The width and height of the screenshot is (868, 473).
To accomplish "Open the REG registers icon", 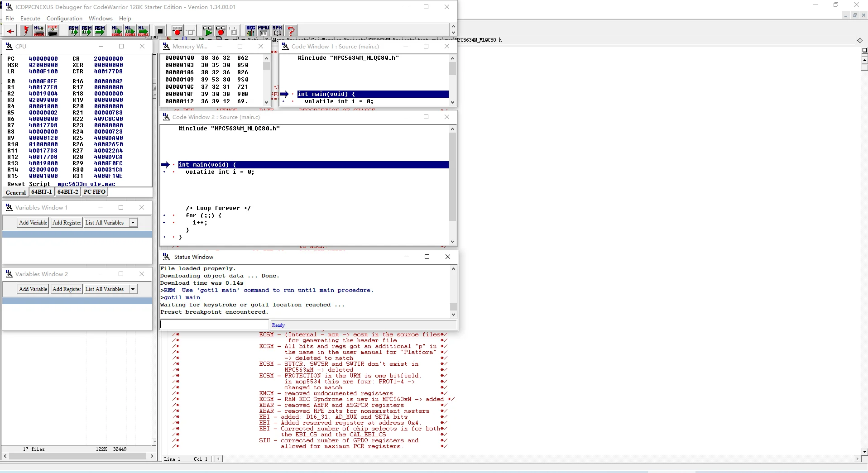I will (x=250, y=31).
